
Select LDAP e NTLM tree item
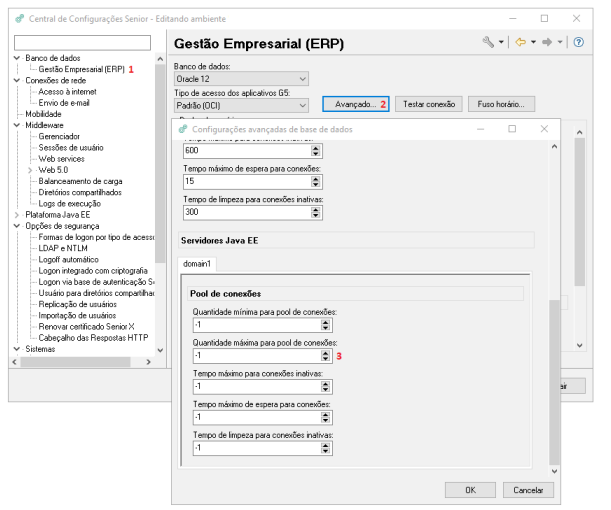pyautogui.click(x=63, y=248)
